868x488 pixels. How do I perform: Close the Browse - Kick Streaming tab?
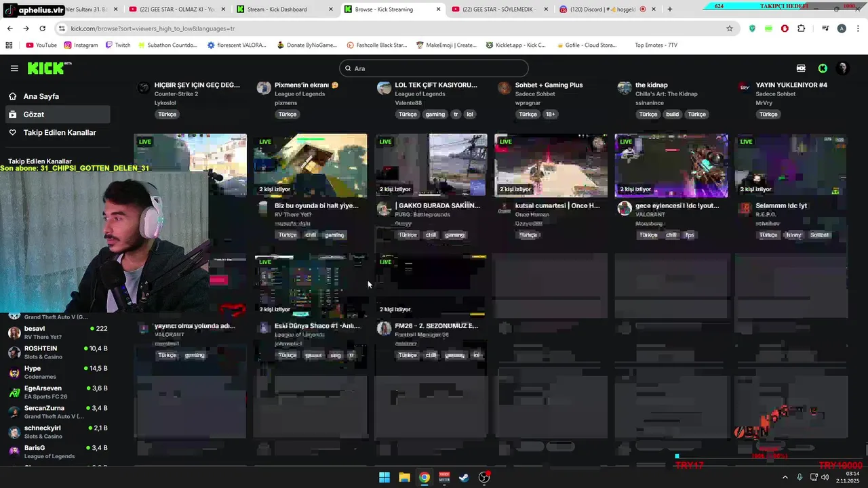click(439, 9)
